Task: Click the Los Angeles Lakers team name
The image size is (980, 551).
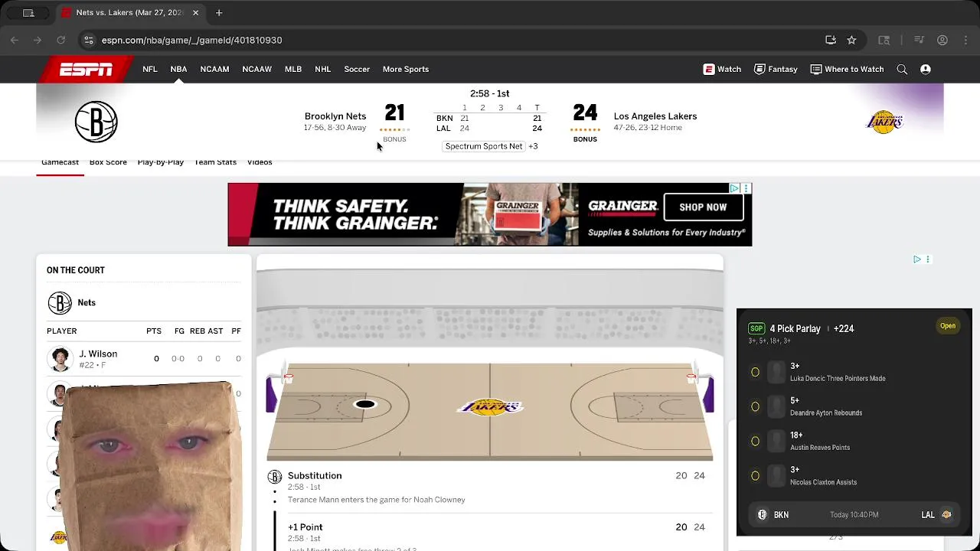Action: tap(655, 116)
